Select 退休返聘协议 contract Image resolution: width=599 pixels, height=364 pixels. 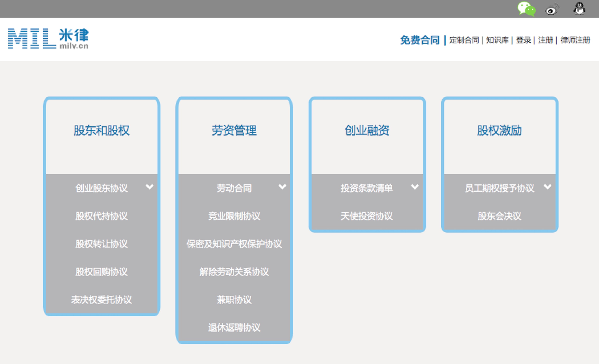tap(234, 327)
